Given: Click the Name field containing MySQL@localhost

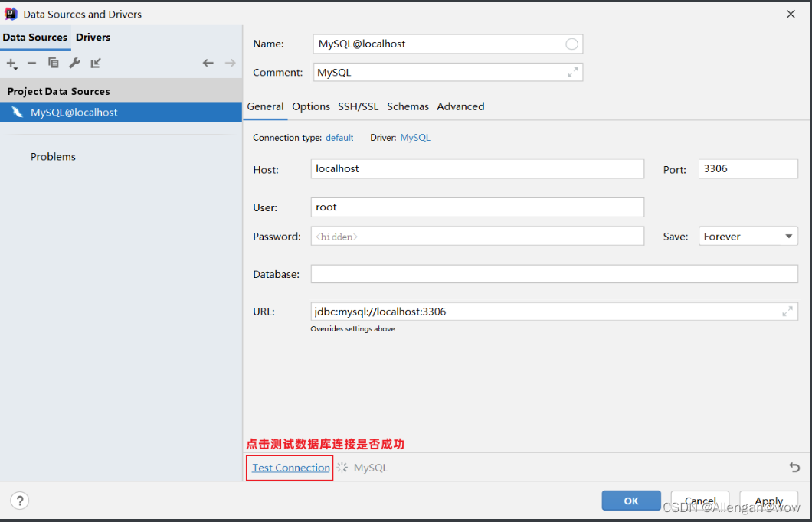Looking at the screenshot, I should [x=448, y=44].
